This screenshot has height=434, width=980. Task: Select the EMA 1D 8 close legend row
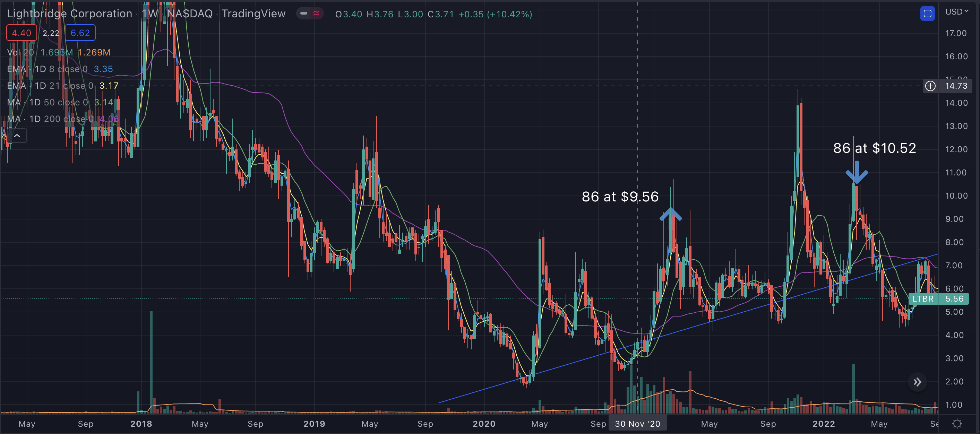[60, 69]
